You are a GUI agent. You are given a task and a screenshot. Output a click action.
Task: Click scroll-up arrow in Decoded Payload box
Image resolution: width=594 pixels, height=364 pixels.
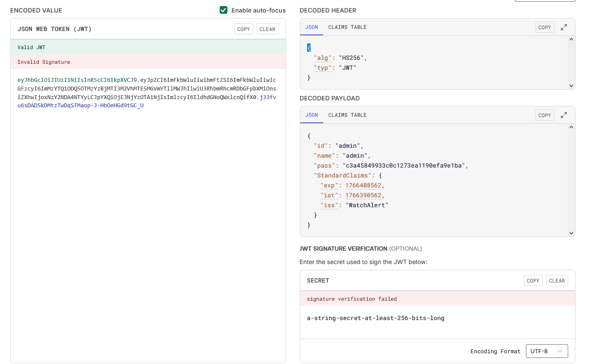[x=571, y=128]
